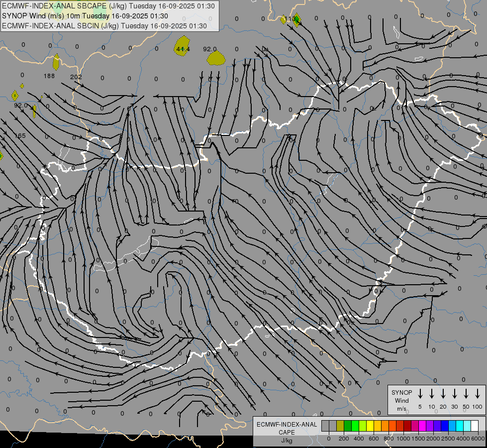The height and width of the screenshot is (448, 487).
Task: Click the 188 CAPE value on the map
Action: 49,76
